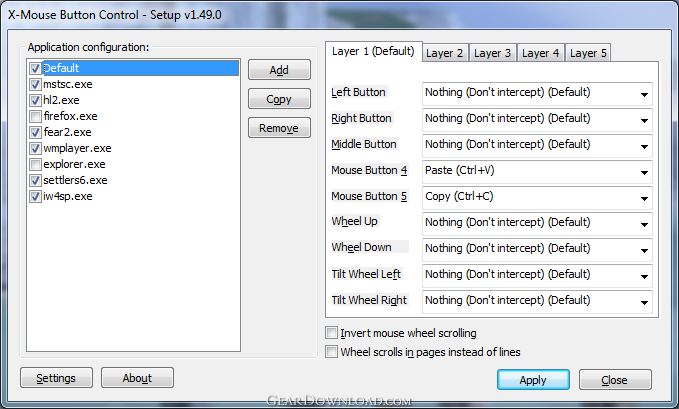Viewport: 679px width, 409px height.
Task: Toggle the Default profile checkbox
Action: click(35, 68)
